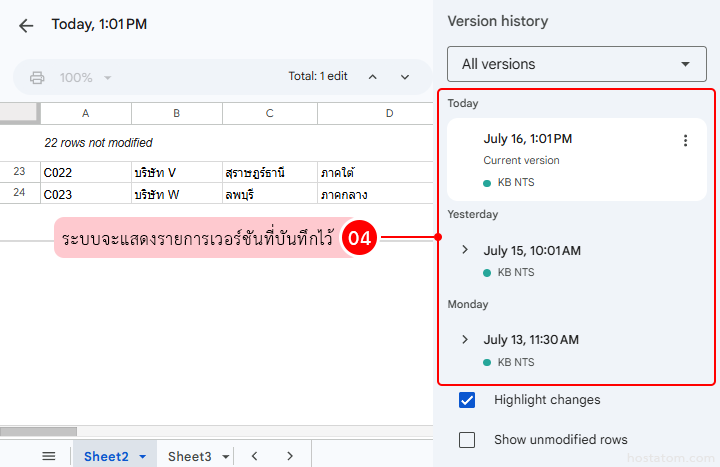Click KB NTS under July 16 version
720x467 pixels.
pyautogui.click(x=516, y=182)
